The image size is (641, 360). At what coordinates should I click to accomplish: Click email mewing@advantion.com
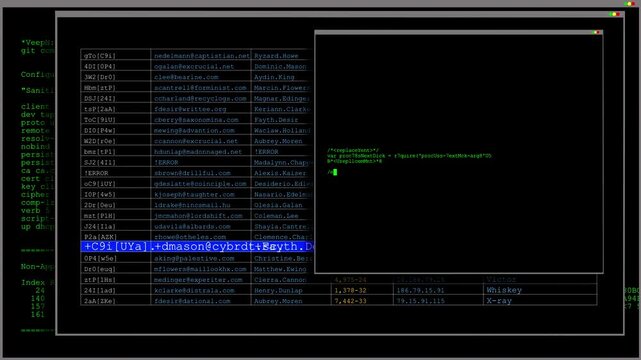[194, 130]
